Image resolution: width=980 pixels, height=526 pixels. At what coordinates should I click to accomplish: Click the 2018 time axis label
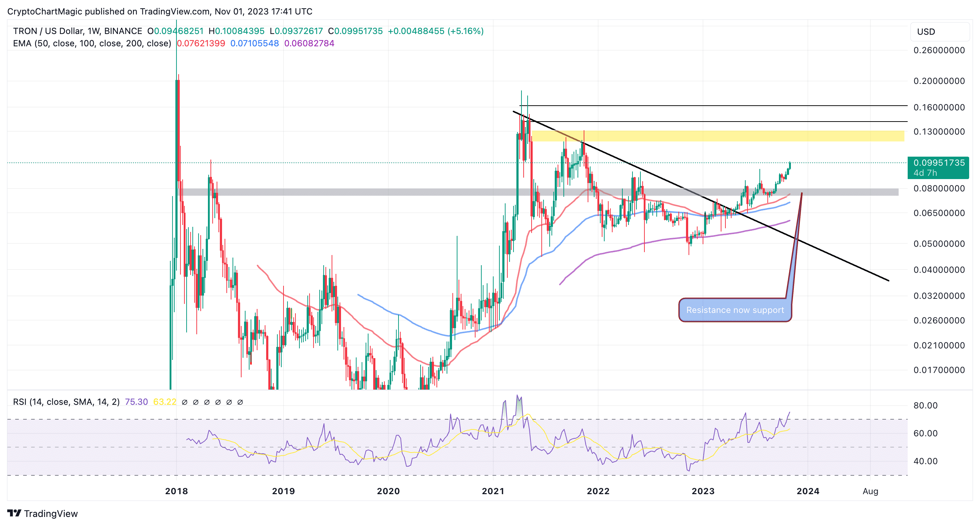pos(176,491)
